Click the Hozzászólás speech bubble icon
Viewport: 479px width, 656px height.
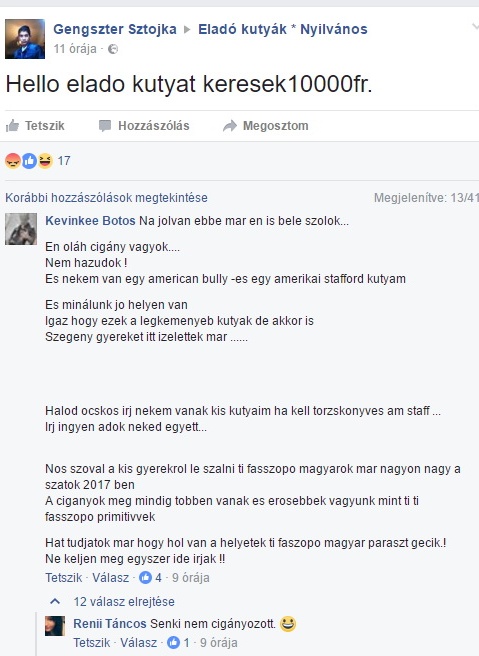pos(105,126)
